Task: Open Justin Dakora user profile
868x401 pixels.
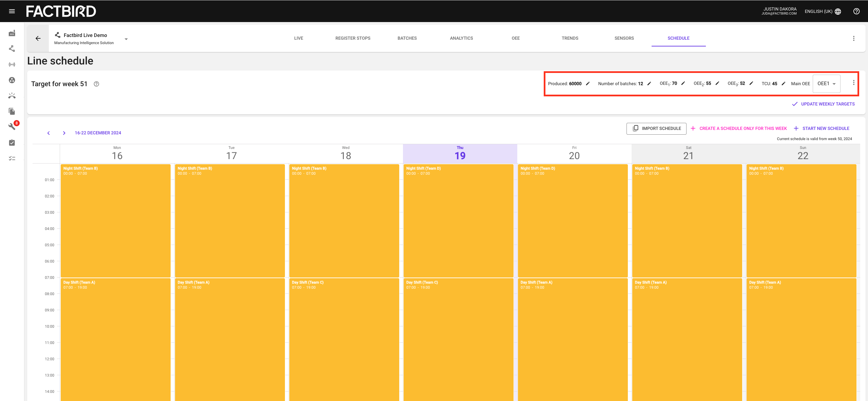Action: click(x=779, y=11)
